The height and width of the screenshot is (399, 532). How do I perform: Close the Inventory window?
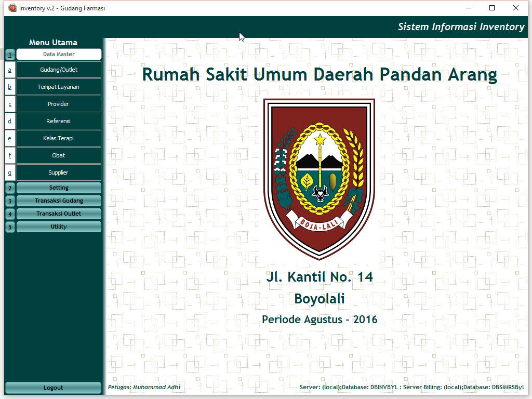point(516,8)
